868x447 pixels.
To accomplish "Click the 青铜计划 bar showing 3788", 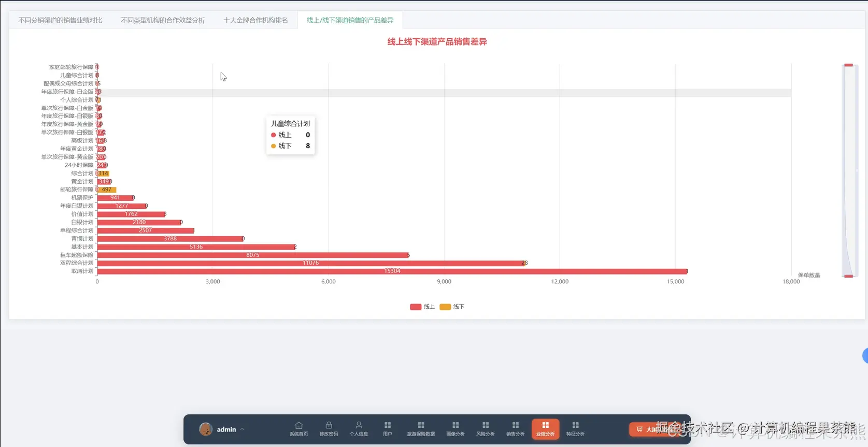I will (x=170, y=239).
